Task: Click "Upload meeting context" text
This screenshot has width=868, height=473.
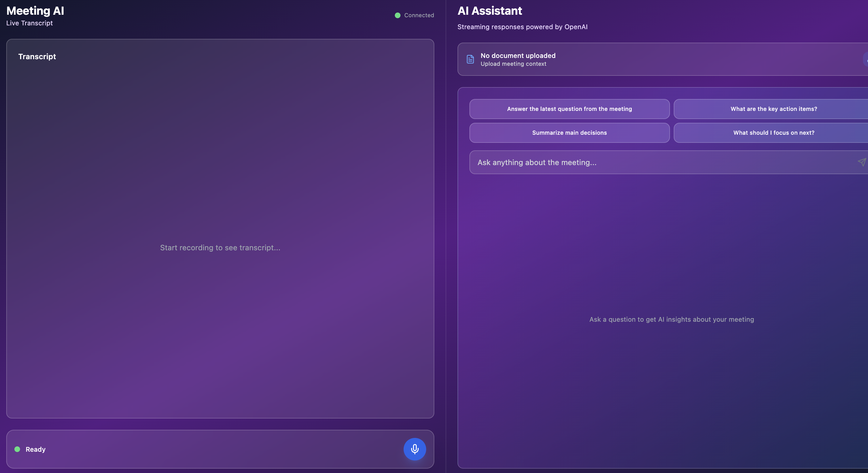Action: click(513, 64)
